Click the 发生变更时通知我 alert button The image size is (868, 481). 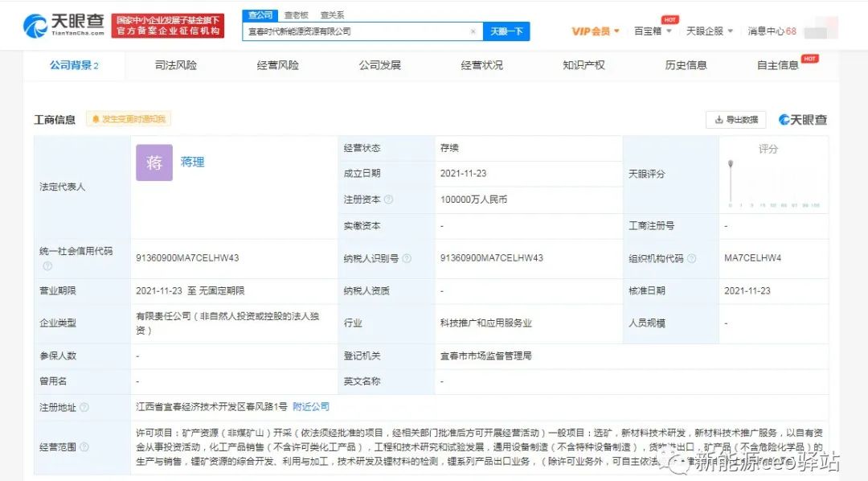[x=129, y=119]
